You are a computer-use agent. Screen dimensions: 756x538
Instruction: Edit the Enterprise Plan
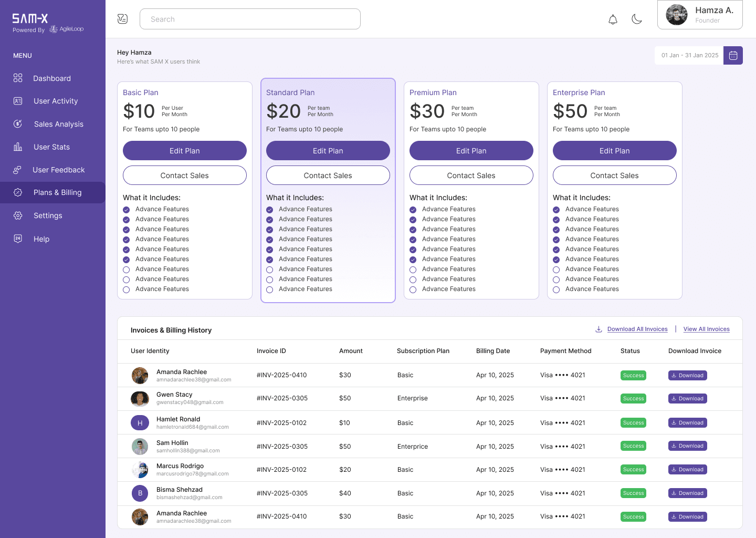[615, 151]
